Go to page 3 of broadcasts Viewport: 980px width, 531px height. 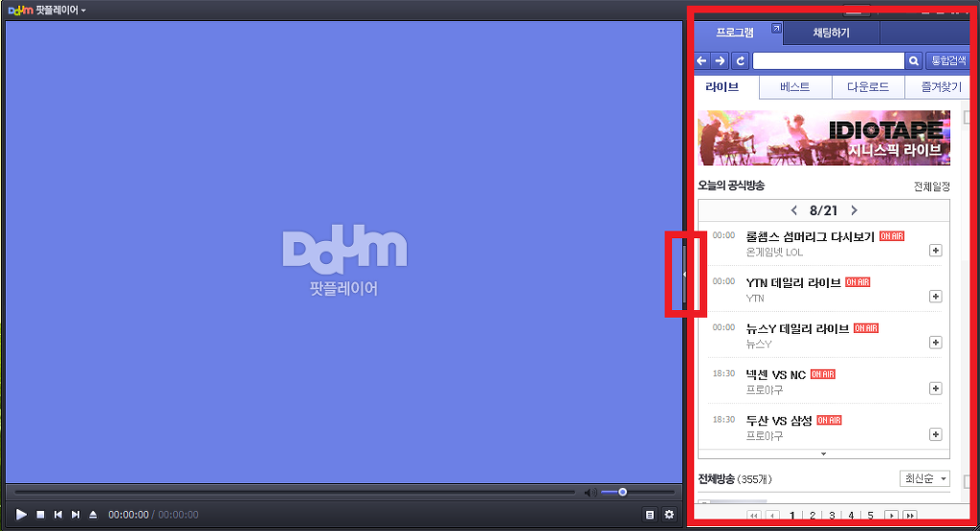pyautogui.click(x=832, y=516)
